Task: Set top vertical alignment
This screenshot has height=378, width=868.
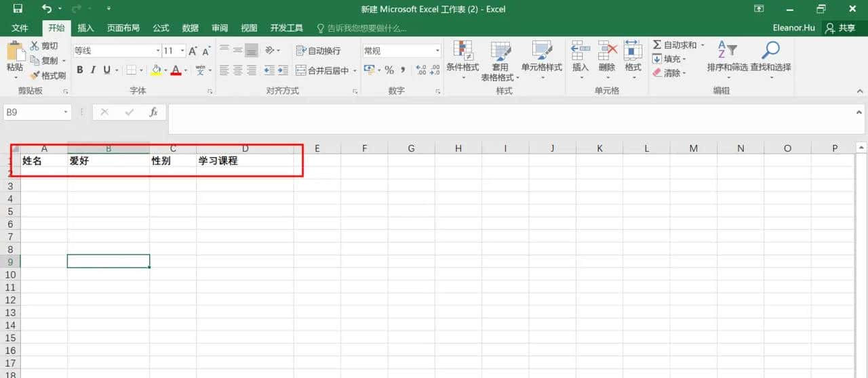Action: [x=224, y=50]
